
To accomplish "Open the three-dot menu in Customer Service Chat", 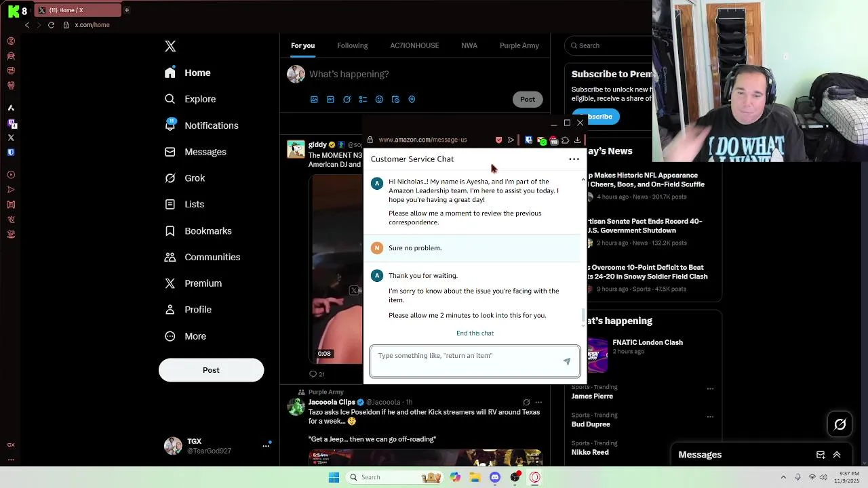I will pos(574,159).
